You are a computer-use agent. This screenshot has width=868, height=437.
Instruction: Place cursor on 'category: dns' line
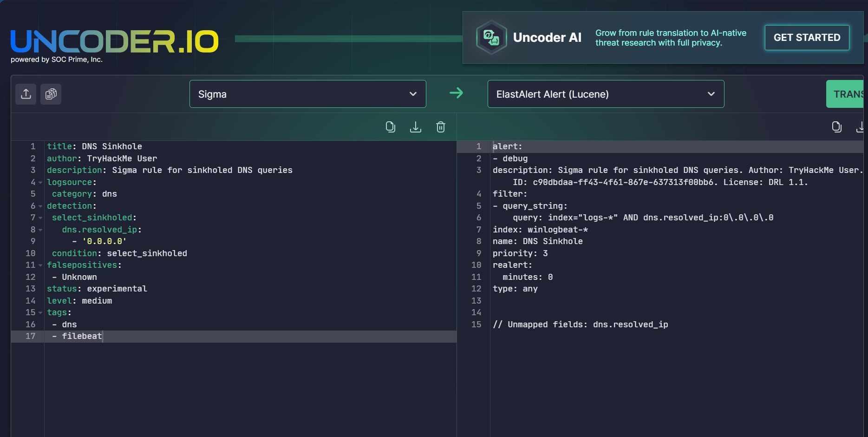(84, 194)
